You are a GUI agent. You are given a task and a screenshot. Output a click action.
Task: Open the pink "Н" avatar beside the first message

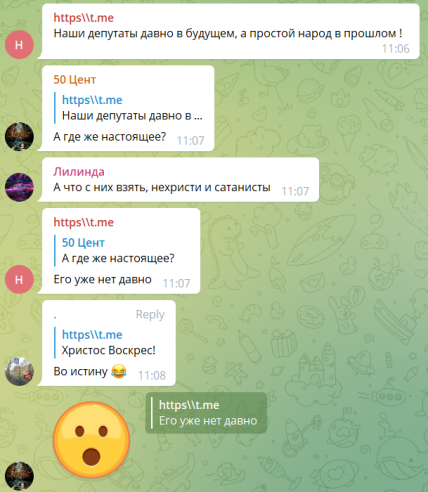click(x=19, y=45)
